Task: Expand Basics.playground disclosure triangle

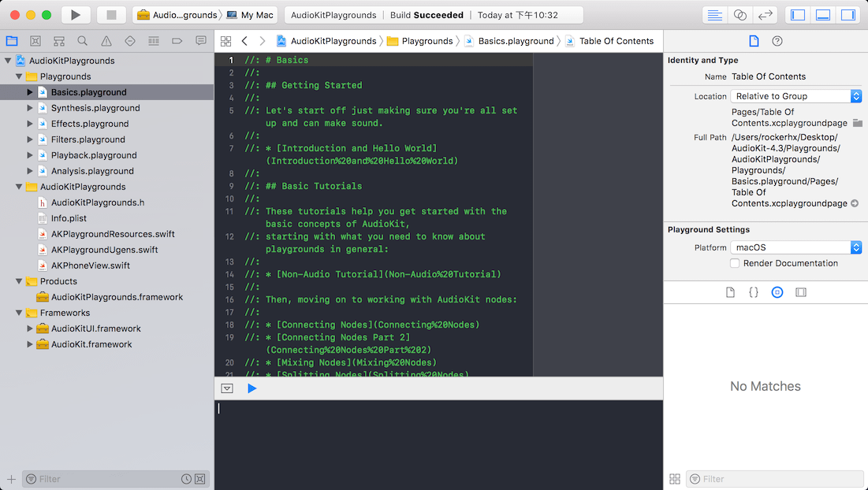Action: pos(30,92)
